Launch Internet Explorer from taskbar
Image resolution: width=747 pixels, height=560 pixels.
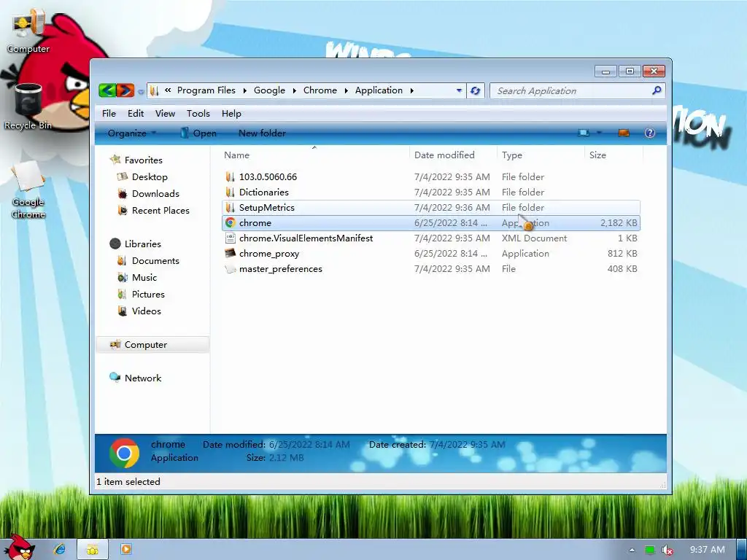tap(60, 549)
